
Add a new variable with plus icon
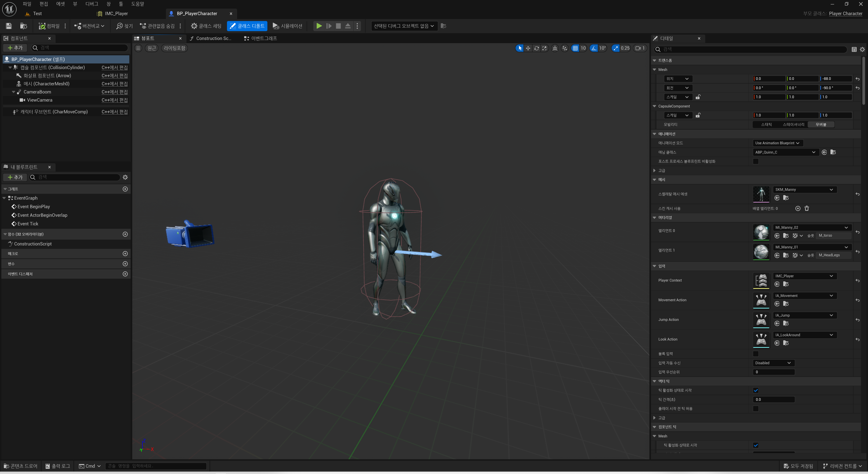(x=125, y=264)
